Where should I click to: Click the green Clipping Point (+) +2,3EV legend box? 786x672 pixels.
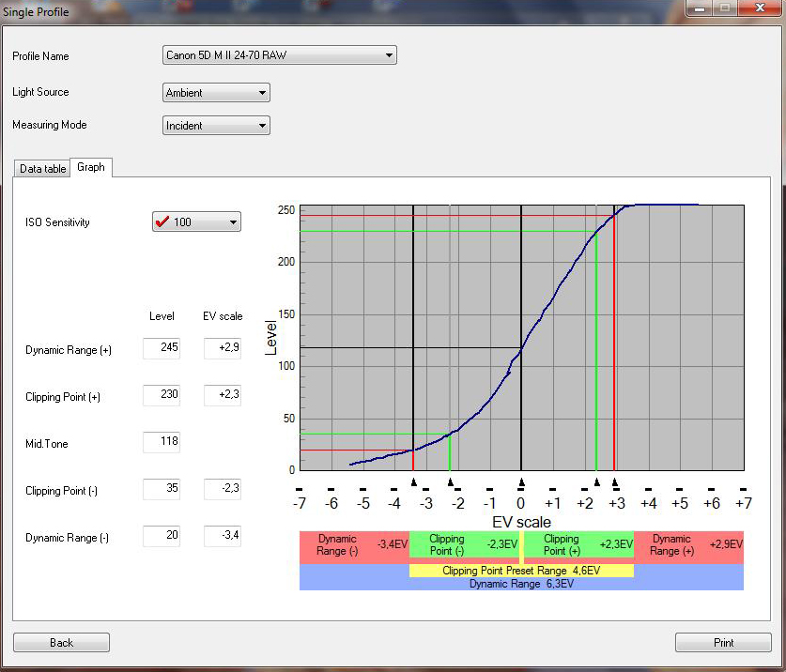579,544
